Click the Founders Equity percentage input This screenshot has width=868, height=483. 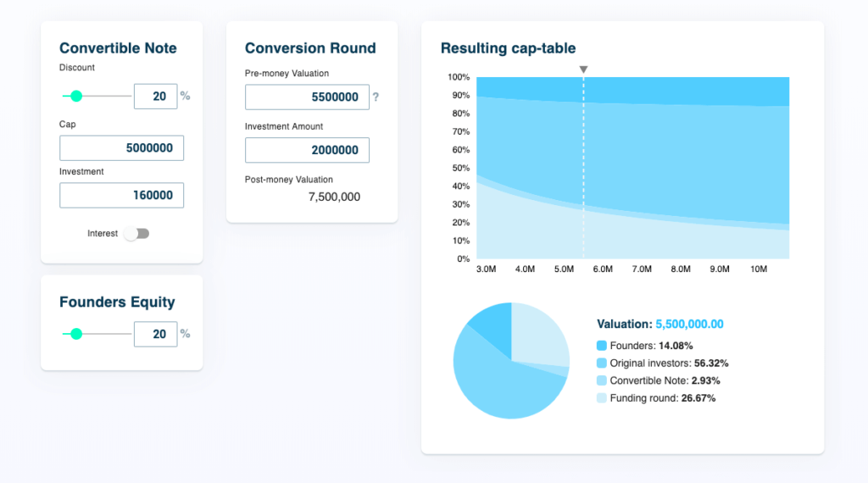click(155, 335)
